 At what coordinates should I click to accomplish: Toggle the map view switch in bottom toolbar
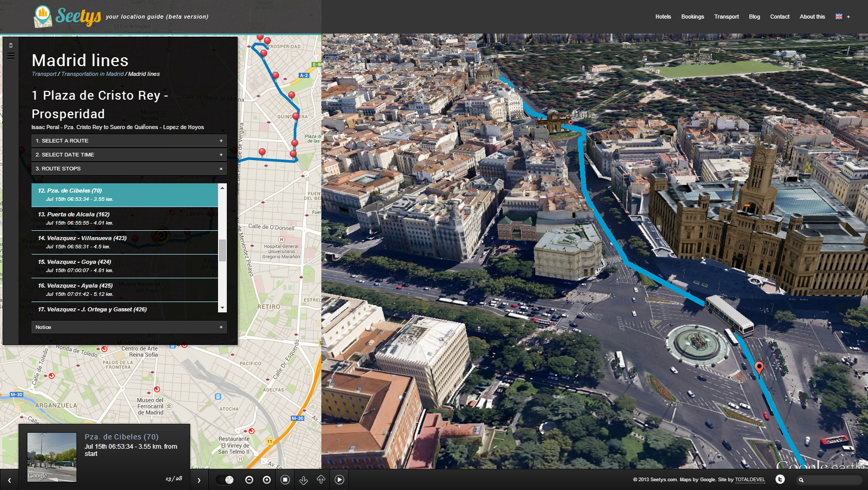[x=225, y=480]
